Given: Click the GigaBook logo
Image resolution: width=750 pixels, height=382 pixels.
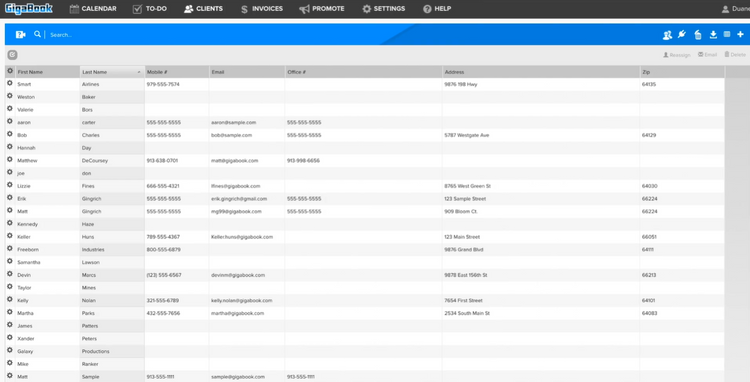Looking at the screenshot, I should 29,9.
